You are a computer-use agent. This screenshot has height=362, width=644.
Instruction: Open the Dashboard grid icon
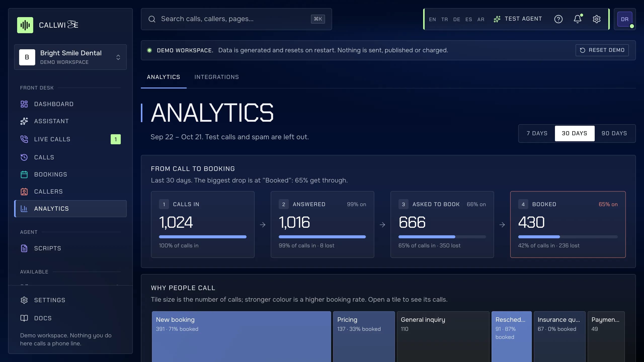click(24, 104)
